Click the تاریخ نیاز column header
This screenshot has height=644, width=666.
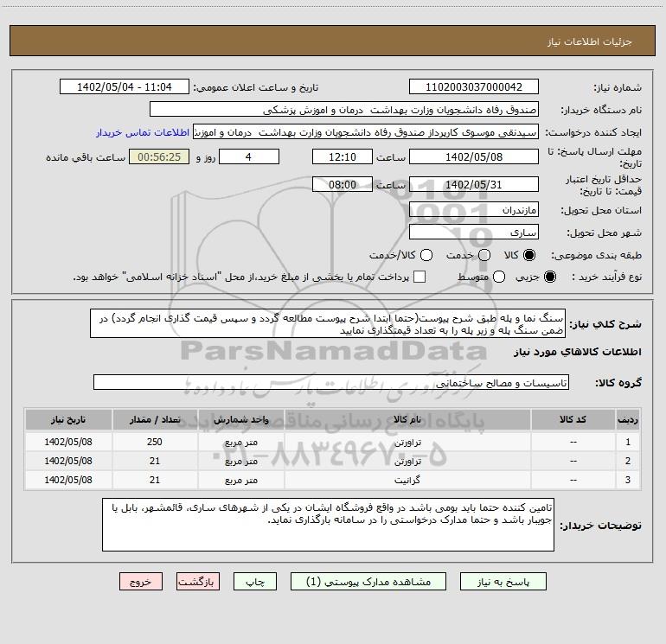click(x=68, y=420)
